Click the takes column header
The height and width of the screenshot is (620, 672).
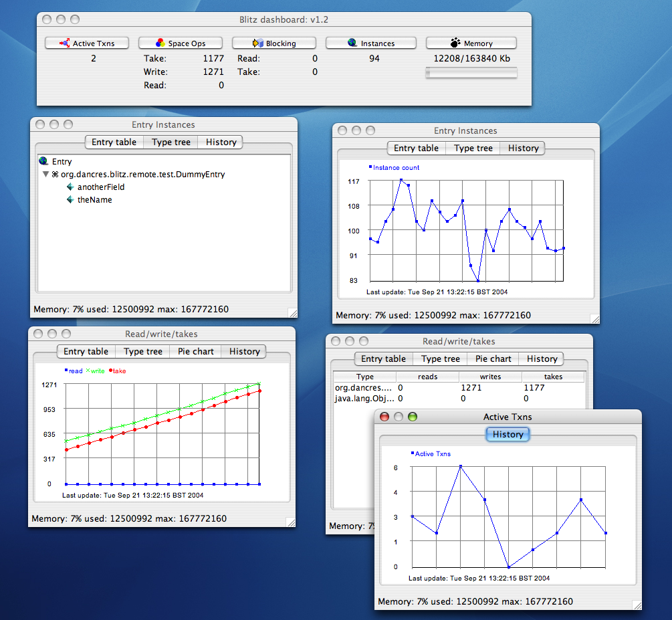(553, 377)
